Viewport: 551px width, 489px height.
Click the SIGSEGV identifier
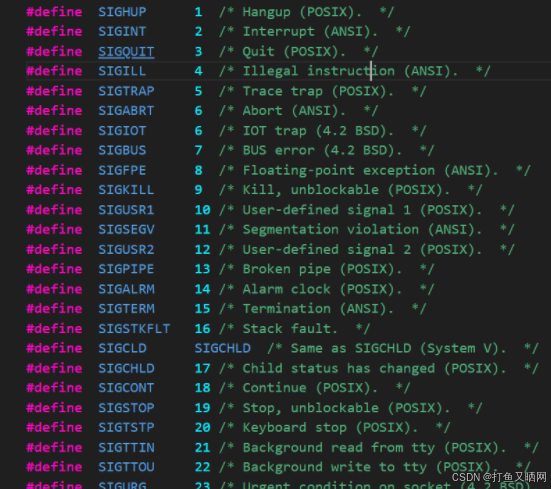(x=126, y=229)
